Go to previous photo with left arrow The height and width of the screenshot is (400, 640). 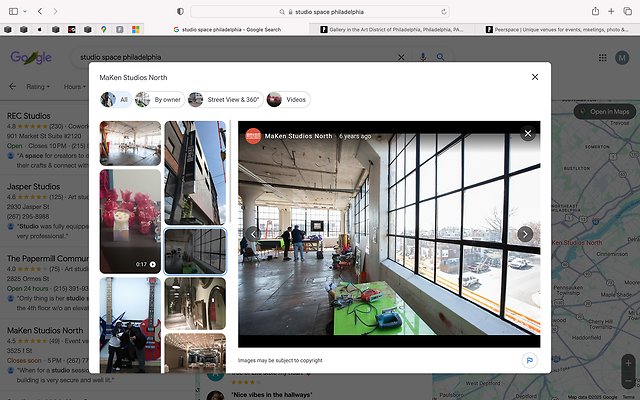coord(254,234)
